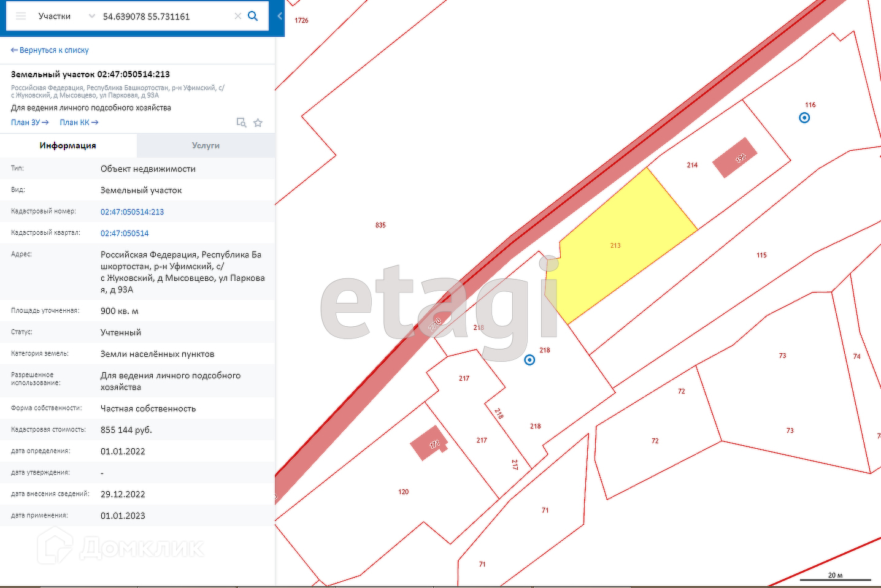Click the Учтенный status value
Image resolution: width=881 pixels, height=588 pixels.
(121, 332)
